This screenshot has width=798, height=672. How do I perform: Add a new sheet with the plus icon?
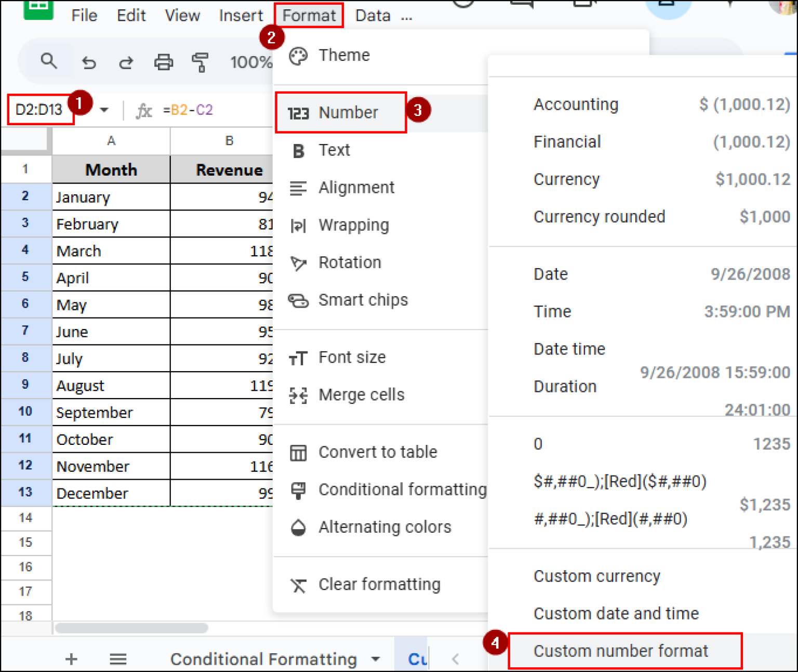coord(71,658)
